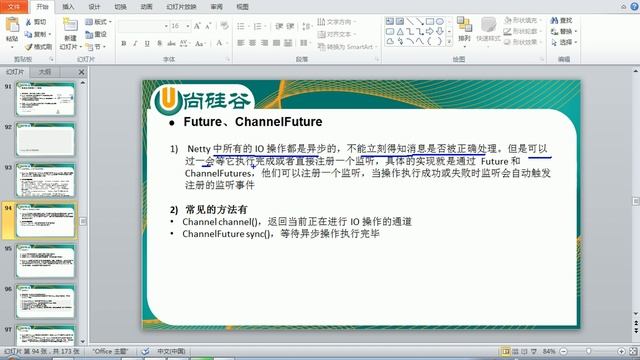The image size is (640, 360).
Task: Decrease list indent level
Action: [279, 26]
